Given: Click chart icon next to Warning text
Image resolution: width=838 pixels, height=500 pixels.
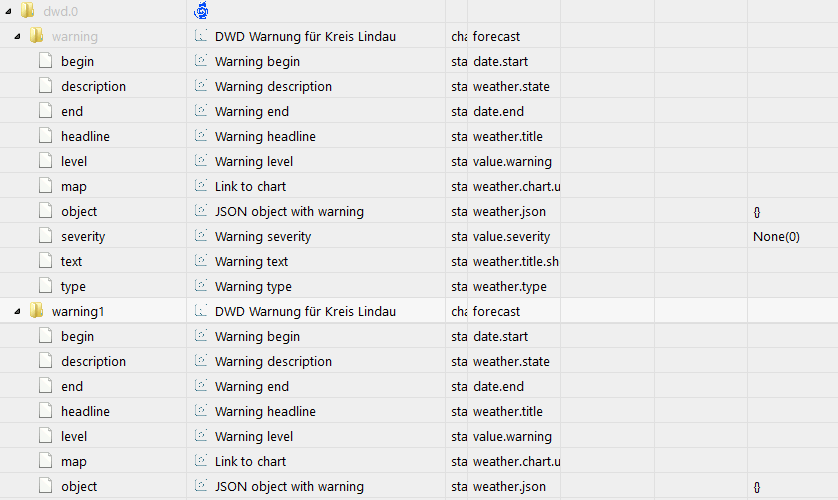Looking at the screenshot, I should tap(201, 261).
